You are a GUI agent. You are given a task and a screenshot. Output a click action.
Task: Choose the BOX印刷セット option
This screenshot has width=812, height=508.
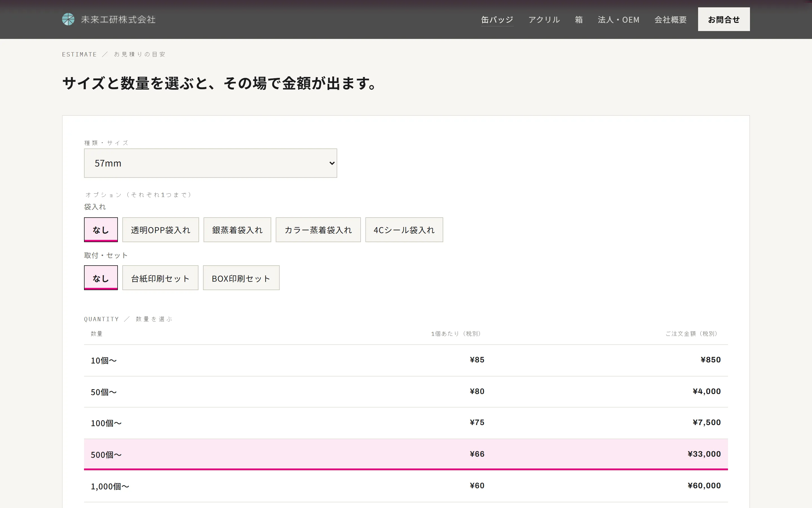[x=241, y=278]
